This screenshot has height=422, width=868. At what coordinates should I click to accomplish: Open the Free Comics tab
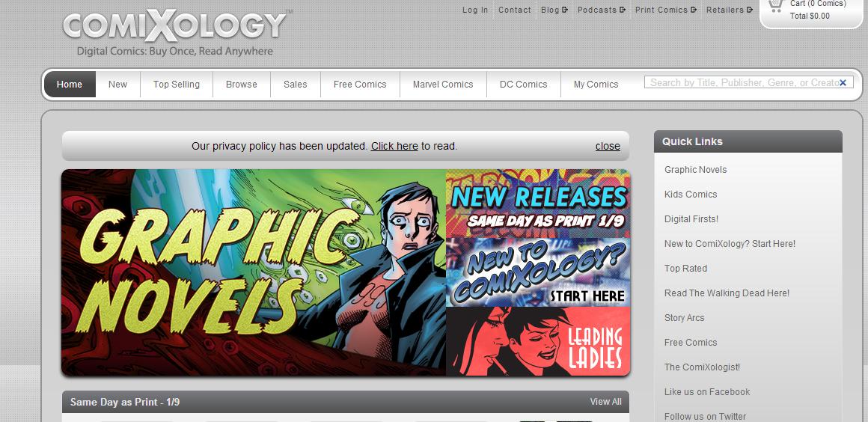pyautogui.click(x=360, y=85)
